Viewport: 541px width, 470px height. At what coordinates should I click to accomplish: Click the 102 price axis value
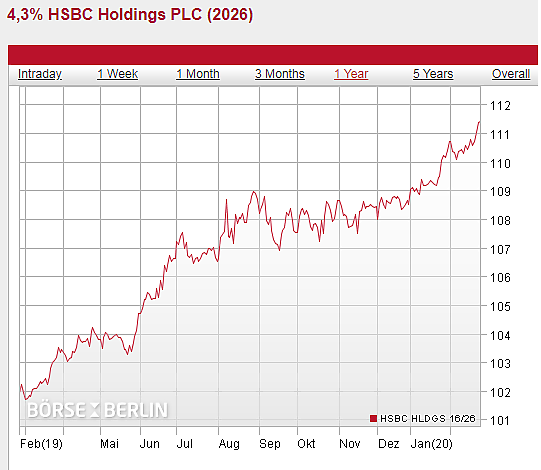coord(500,392)
